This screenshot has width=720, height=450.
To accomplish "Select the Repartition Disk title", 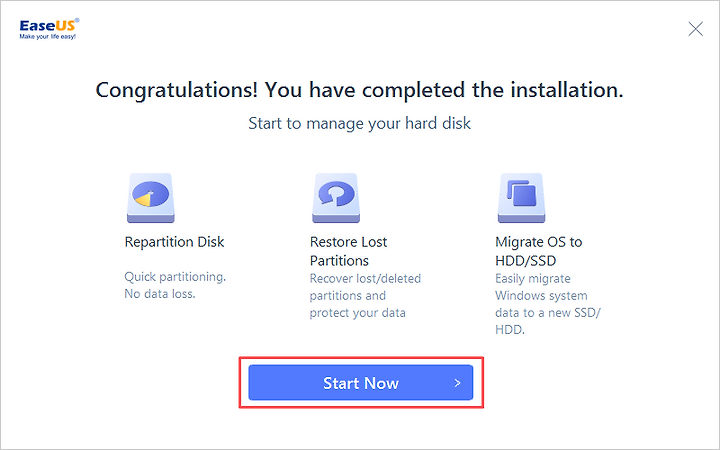I will [174, 242].
